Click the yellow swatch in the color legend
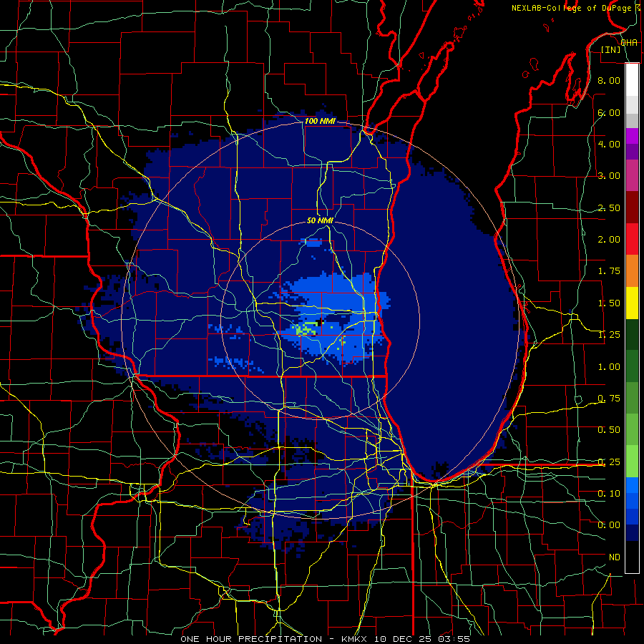 pyautogui.click(x=632, y=303)
